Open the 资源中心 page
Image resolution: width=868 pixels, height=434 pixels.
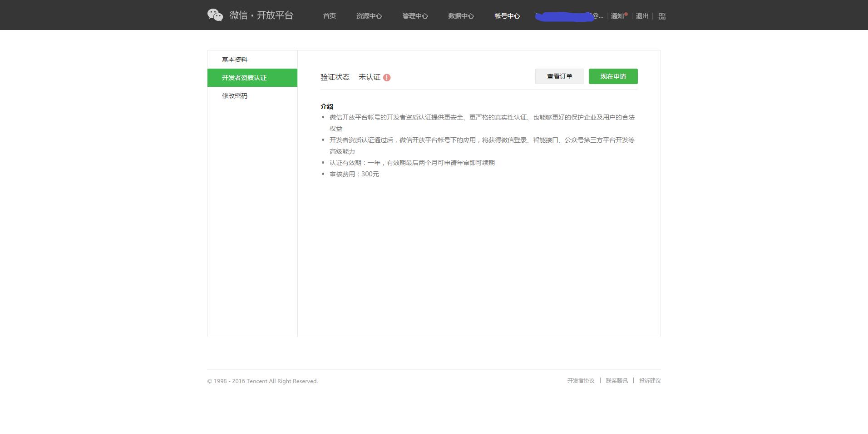(x=369, y=16)
